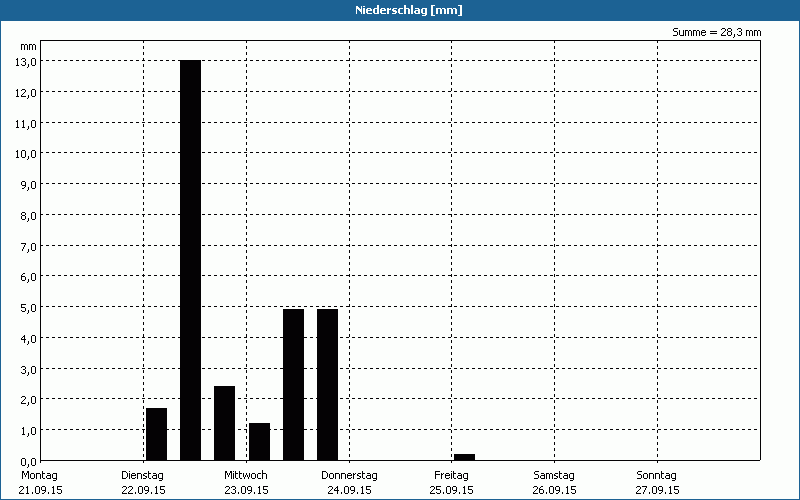
Task: Click the Freitag 25.09.15 axis label
Action: point(452,483)
